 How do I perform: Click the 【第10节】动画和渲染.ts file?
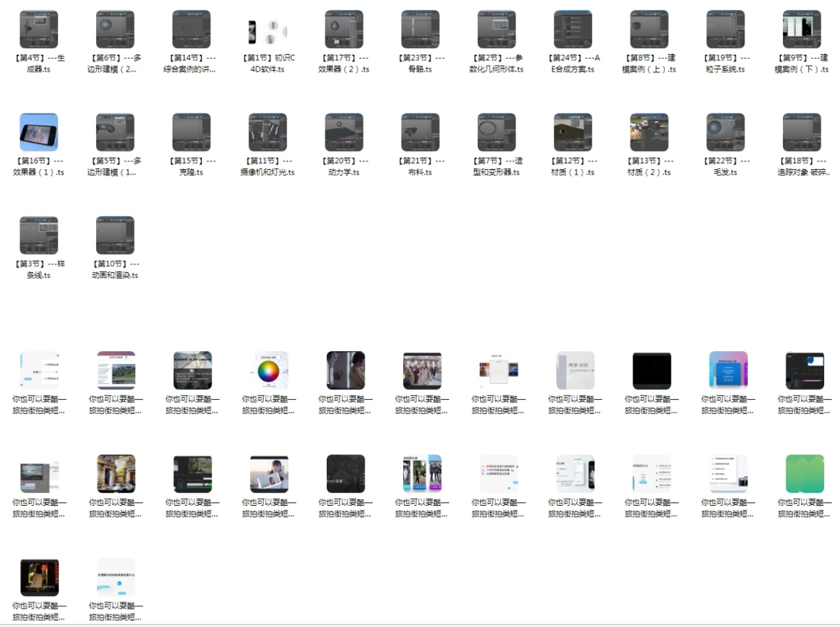(115, 235)
